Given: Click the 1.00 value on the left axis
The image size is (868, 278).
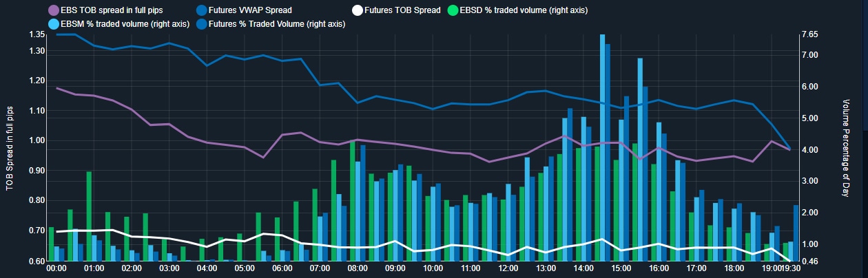Looking at the screenshot, I should coord(36,140).
